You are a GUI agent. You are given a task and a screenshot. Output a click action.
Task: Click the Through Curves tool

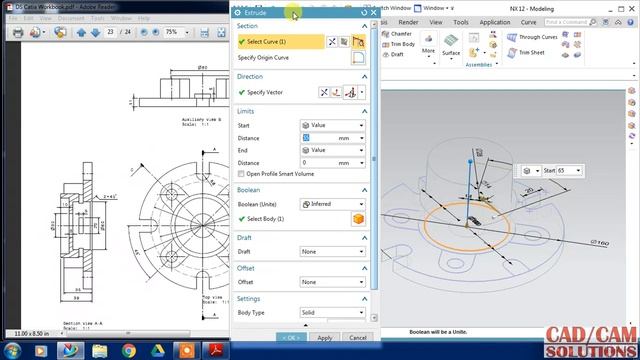tap(532, 37)
